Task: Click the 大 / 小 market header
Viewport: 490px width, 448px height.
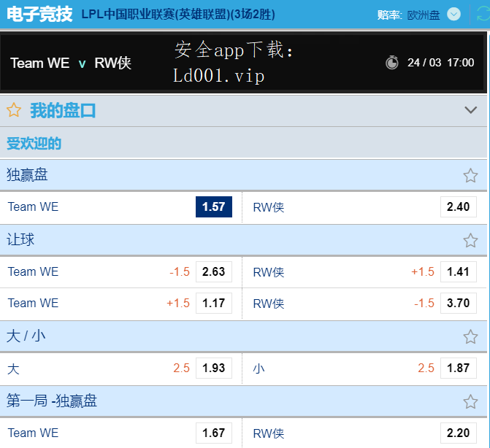Action: click(243, 336)
